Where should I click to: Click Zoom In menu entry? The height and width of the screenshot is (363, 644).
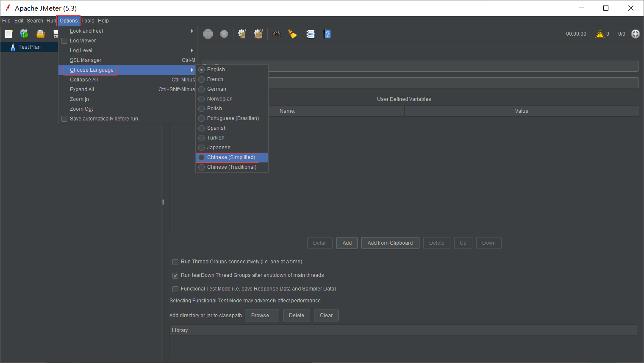(x=127, y=99)
